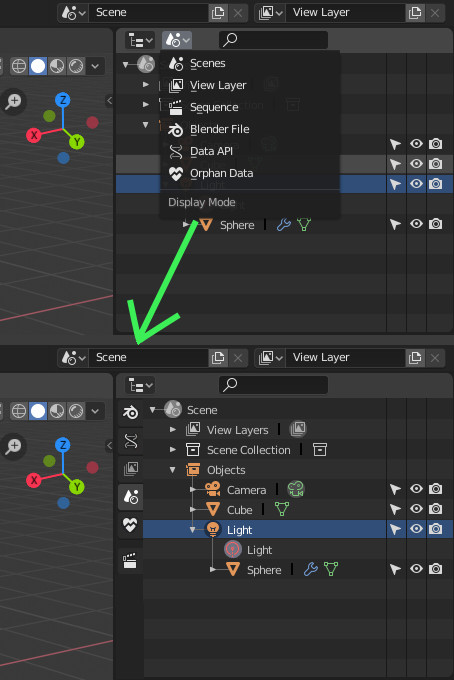
Task: Open display mode dropdown in upper outliner header
Action: 177,40
